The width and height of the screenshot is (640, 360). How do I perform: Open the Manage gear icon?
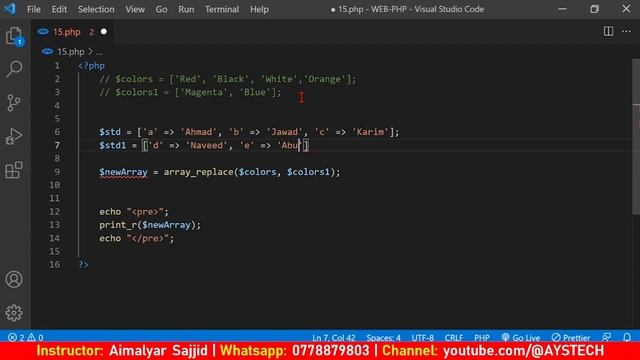point(14,313)
